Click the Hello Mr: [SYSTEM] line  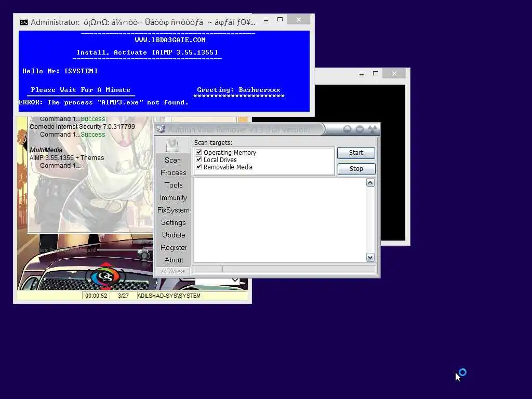60,71
